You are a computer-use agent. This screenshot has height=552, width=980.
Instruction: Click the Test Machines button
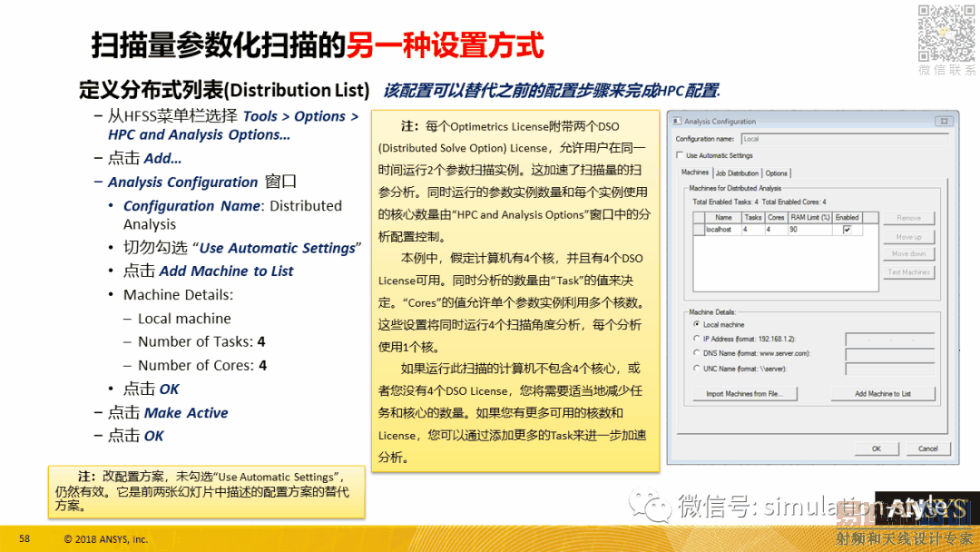(908, 272)
